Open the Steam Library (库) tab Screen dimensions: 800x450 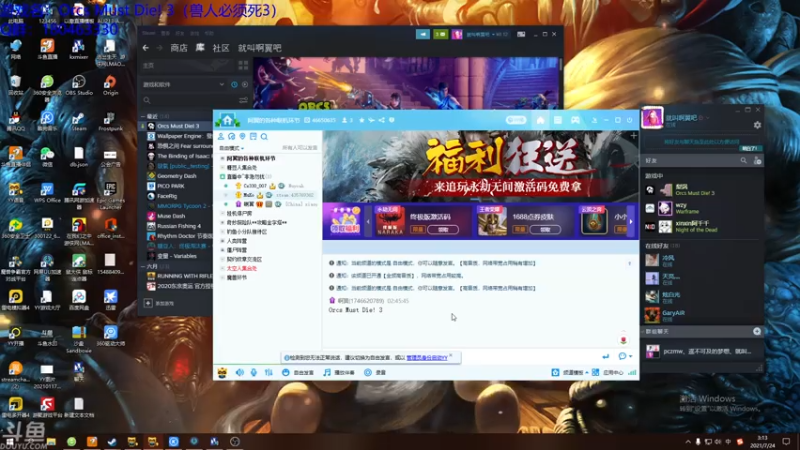point(200,48)
